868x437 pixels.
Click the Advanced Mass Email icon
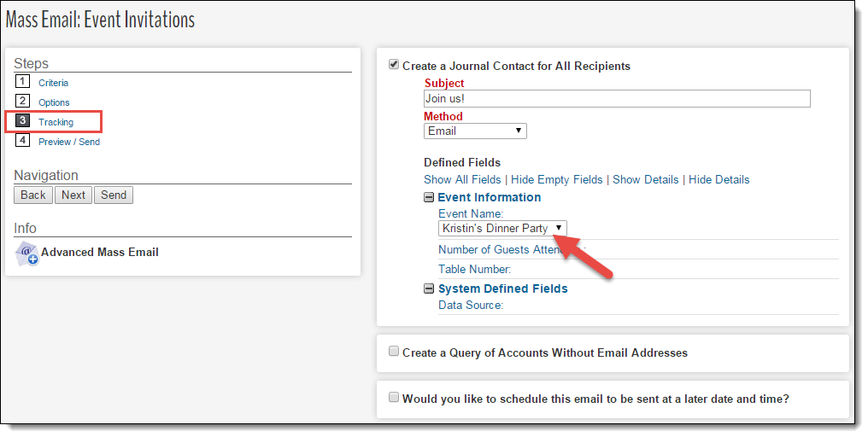26,253
